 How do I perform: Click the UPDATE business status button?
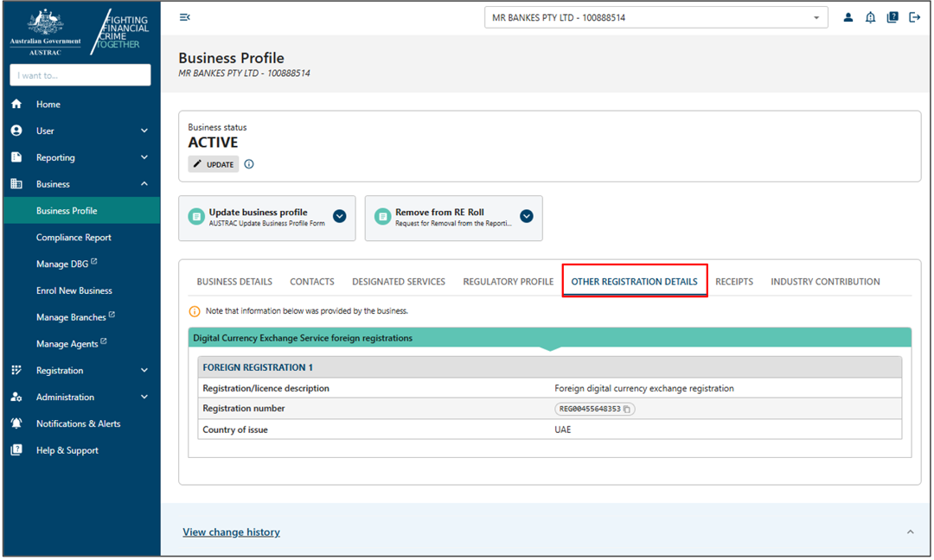click(213, 163)
